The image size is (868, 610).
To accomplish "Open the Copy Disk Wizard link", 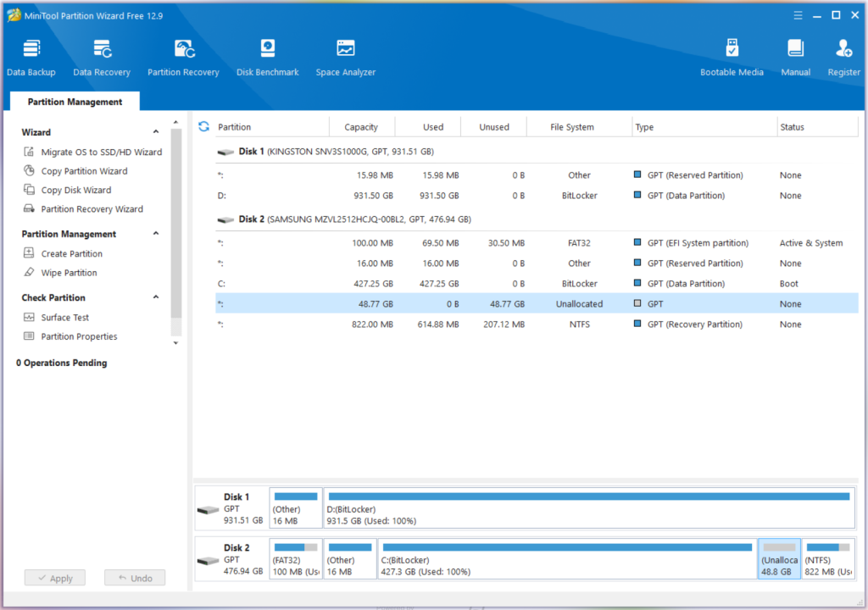I will coord(76,190).
